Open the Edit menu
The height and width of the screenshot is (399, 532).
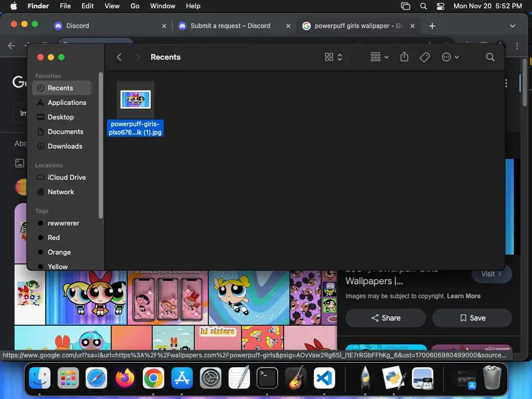coord(87,6)
